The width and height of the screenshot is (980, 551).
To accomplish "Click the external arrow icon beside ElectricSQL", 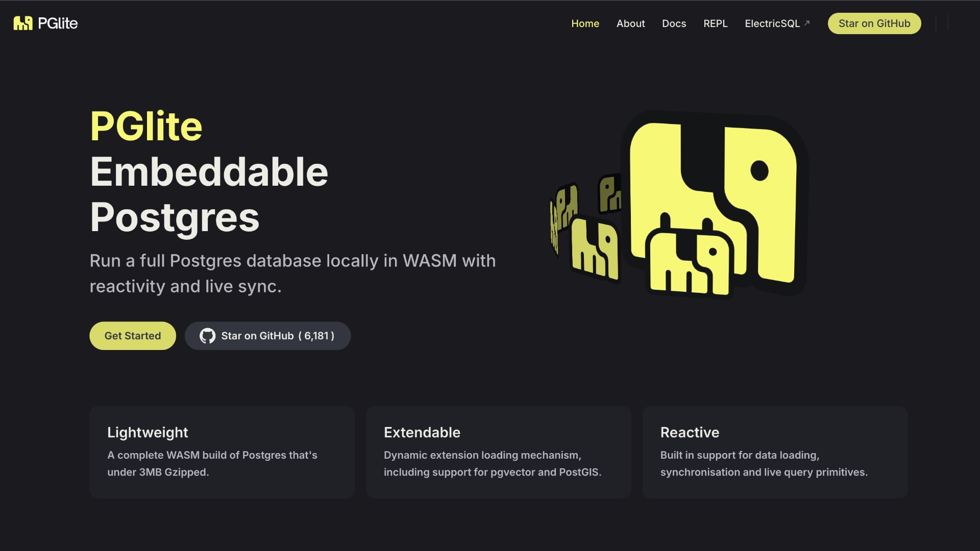I will (807, 23).
